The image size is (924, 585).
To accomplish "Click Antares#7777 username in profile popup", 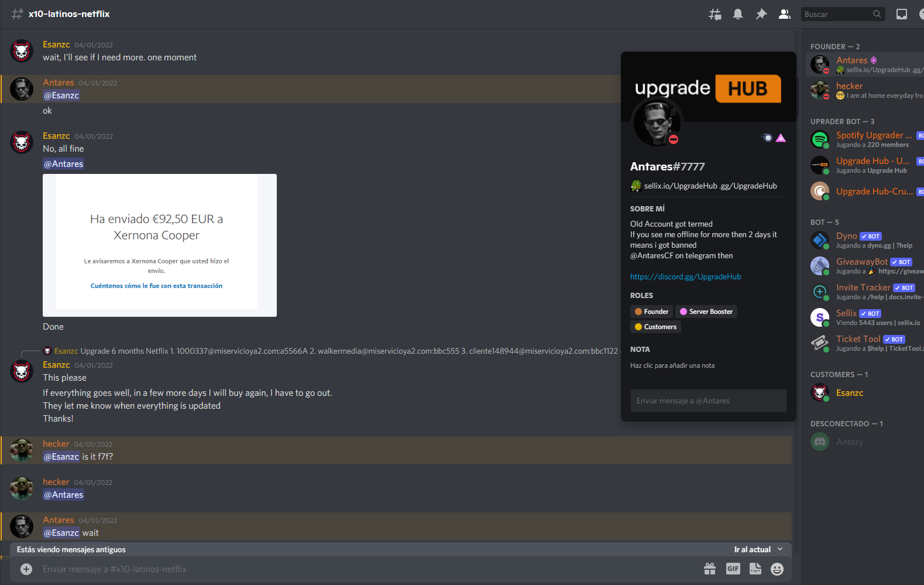I will click(668, 166).
